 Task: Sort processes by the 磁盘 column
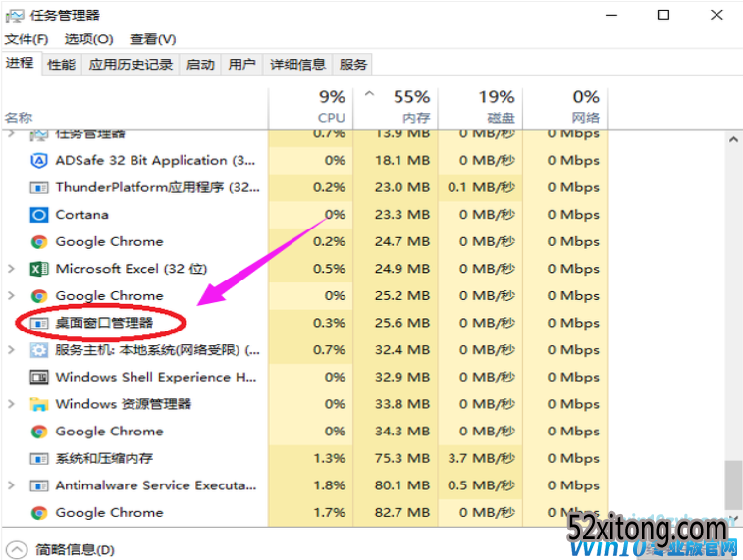pos(480,109)
